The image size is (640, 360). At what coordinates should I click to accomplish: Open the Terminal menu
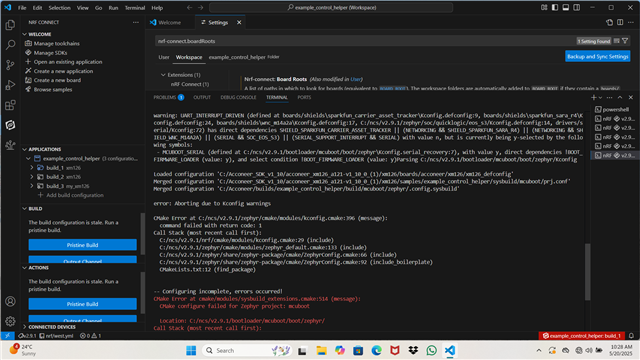tap(135, 8)
